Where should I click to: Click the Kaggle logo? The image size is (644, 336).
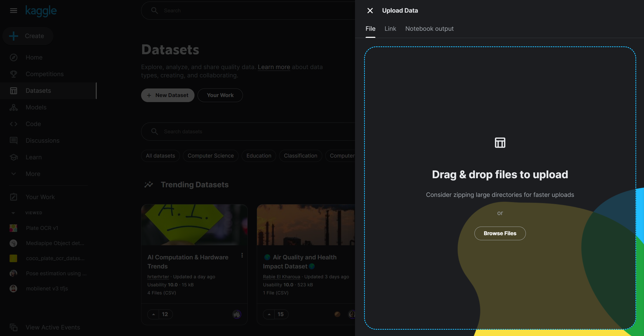[41, 11]
